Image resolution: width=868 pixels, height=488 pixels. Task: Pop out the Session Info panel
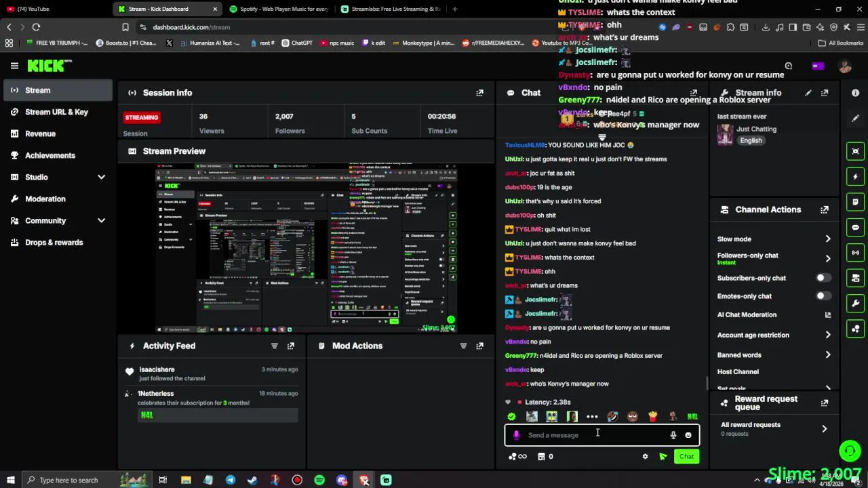tap(479, 93)
